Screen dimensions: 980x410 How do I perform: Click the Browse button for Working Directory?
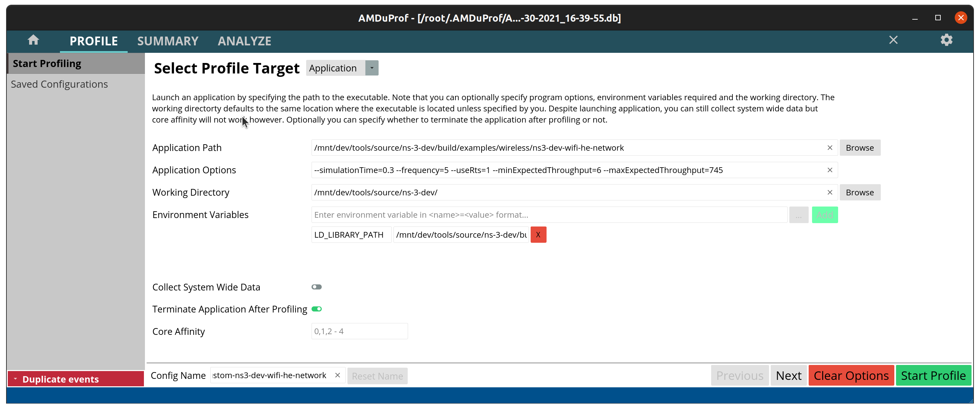(x=859, y=192)
